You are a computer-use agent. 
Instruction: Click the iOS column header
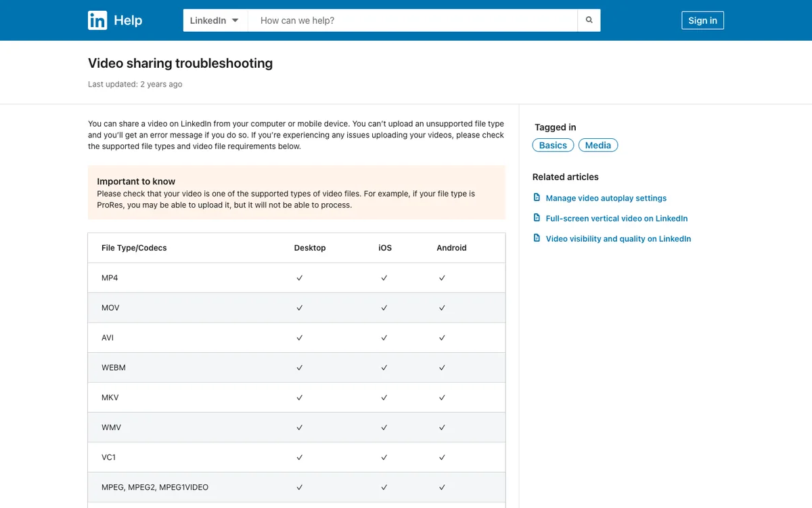(x=385, y=248)
